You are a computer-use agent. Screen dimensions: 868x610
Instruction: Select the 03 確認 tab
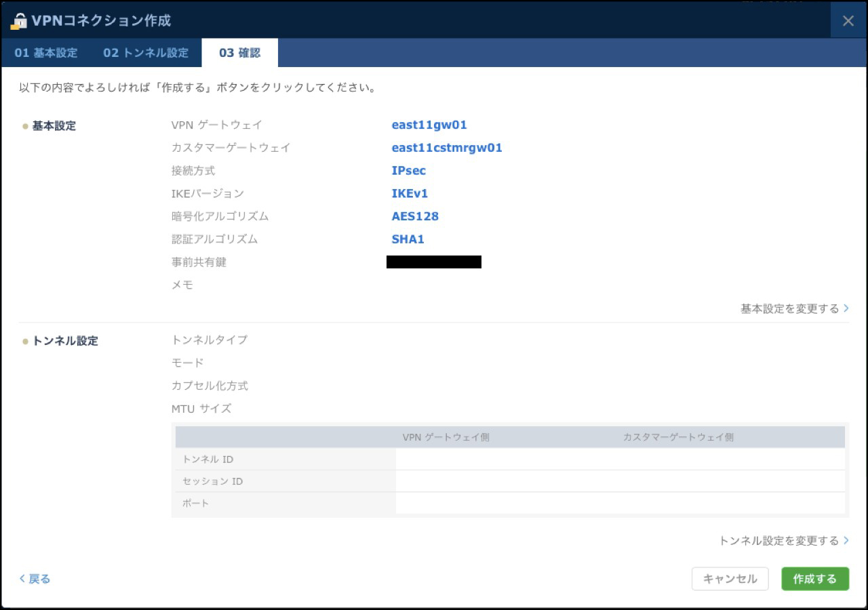pyautogui.click(x=239, y=53)
